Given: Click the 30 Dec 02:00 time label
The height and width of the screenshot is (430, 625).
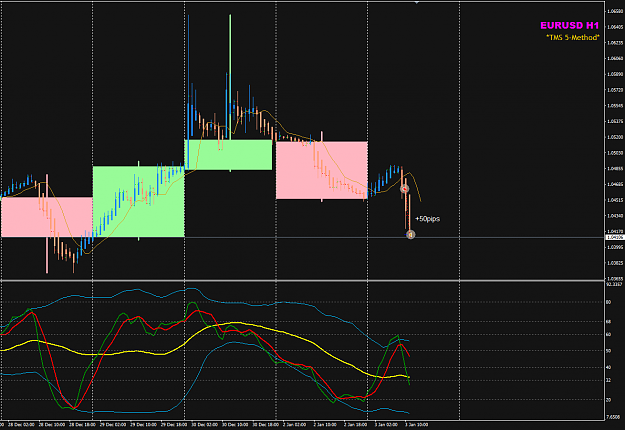Looking at the screenshot, I should 204,425.
